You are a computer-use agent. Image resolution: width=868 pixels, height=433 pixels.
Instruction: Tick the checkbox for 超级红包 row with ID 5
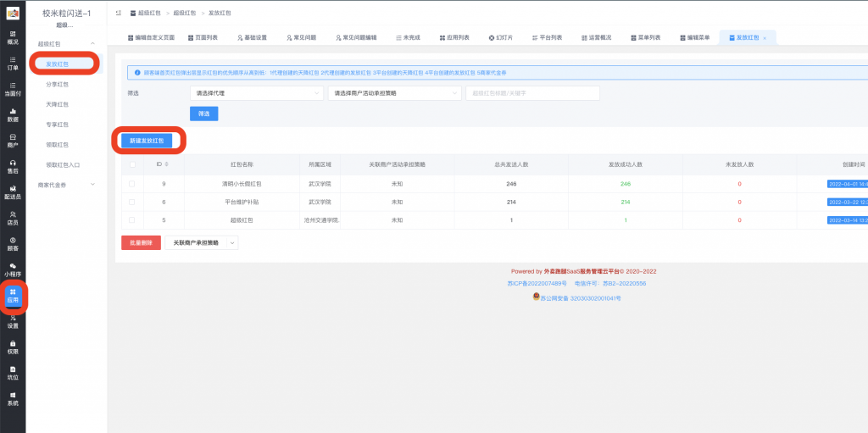pos(131,219)
